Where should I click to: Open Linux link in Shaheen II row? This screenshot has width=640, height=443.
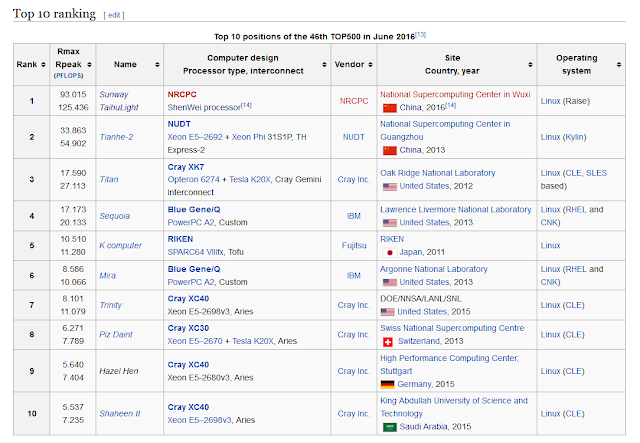550,414
